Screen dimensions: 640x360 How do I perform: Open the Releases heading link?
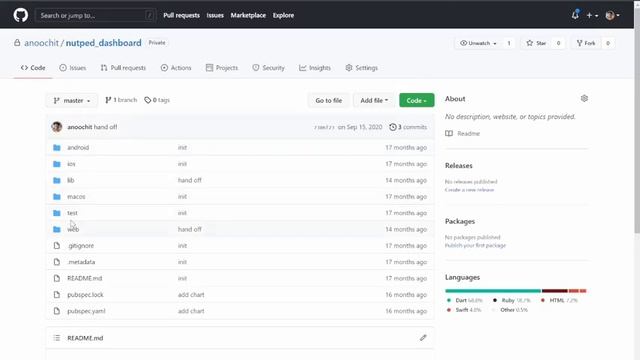click(x=458, y=165)
